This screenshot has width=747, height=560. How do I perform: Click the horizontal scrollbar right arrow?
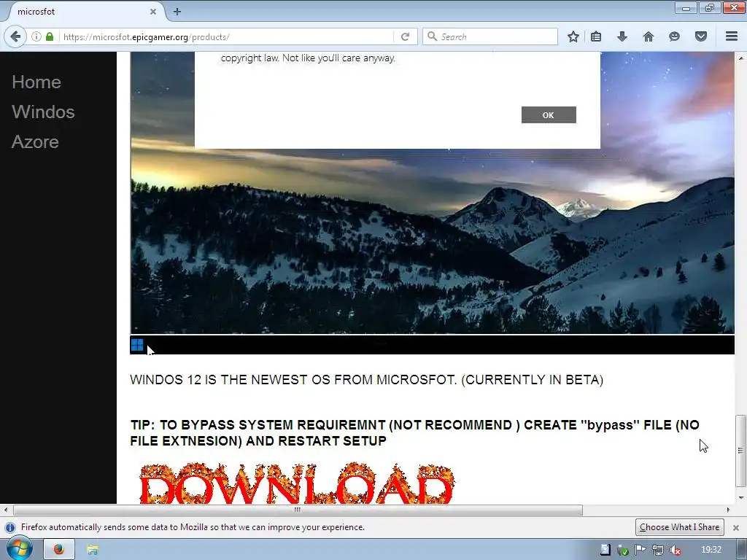[728, 510]
